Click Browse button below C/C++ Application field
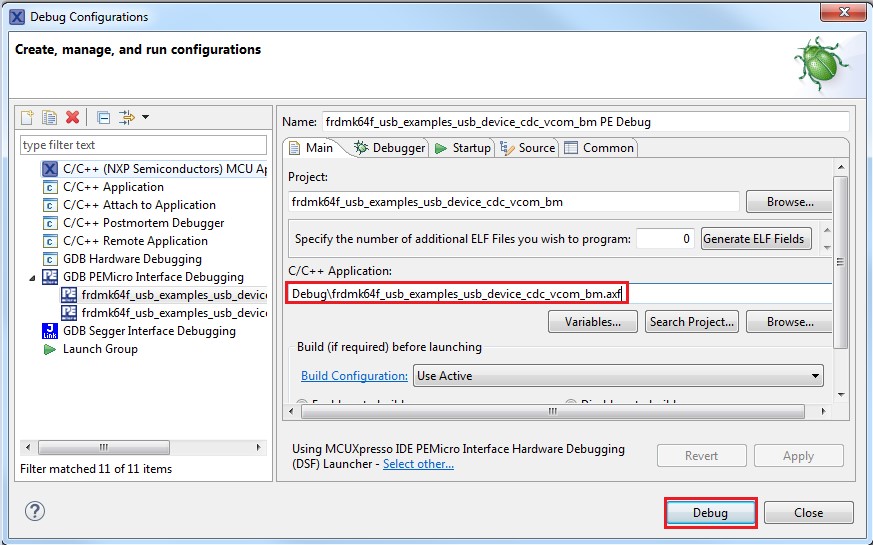Image resolution: width=873 pixels, height=545 pixels. point(789,322)
